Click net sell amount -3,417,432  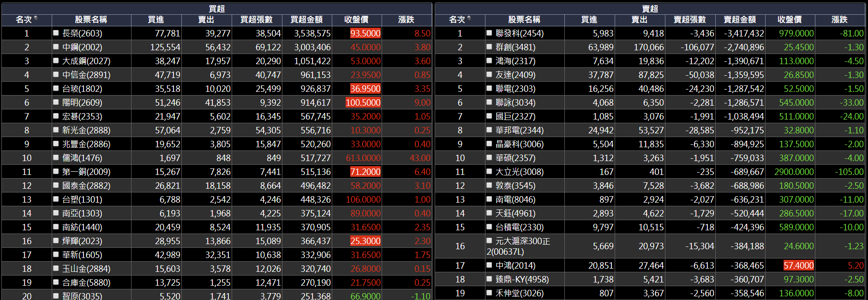click(x=744, y=33)
